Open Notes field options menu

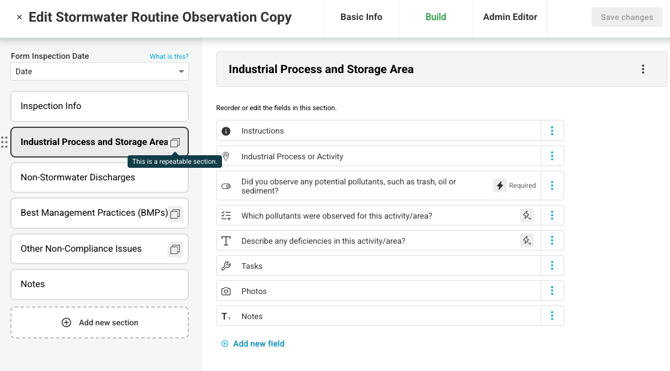(x=552, y=316)
